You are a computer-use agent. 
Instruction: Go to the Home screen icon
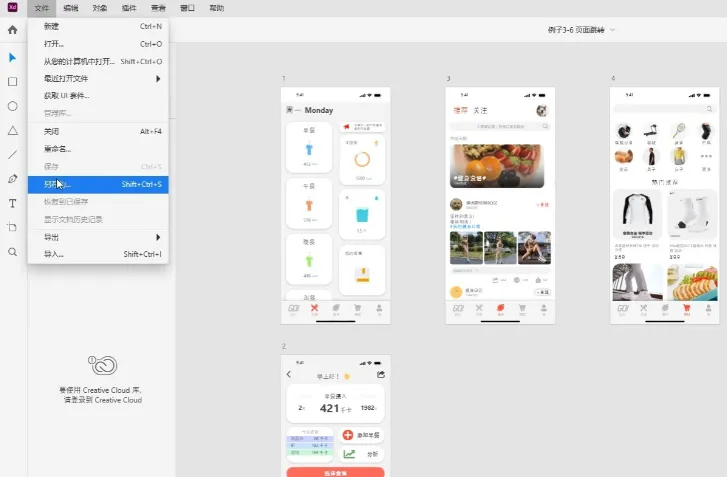[13, 30]
